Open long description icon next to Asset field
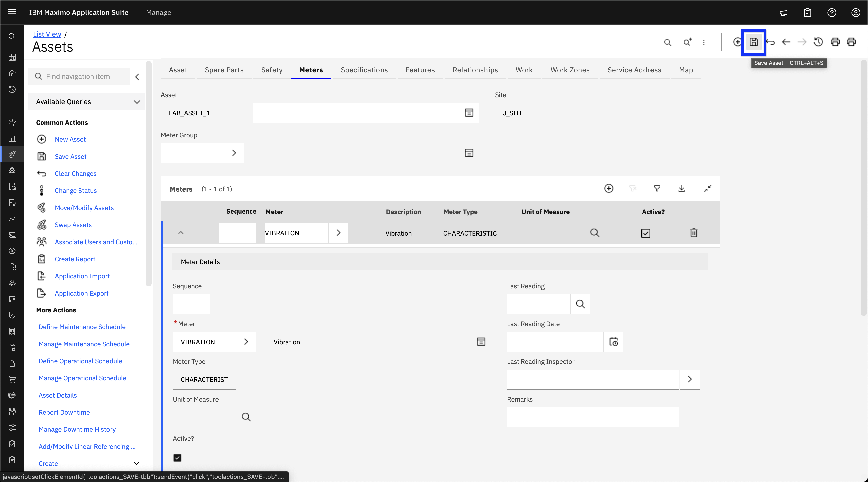 click(x=469, y=113)
